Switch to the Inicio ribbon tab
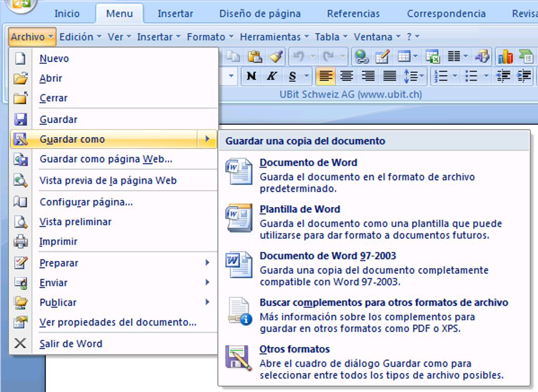The image size is (538, 392). click(x=67, y=14)
